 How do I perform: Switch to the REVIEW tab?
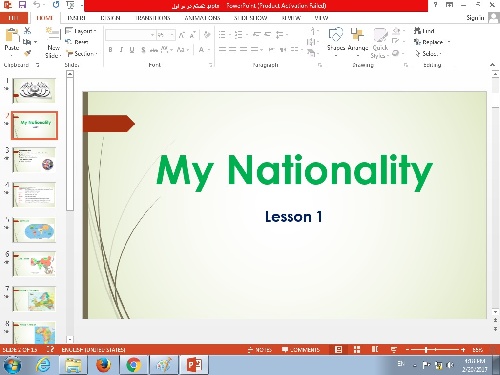click(x=291, y=18)
